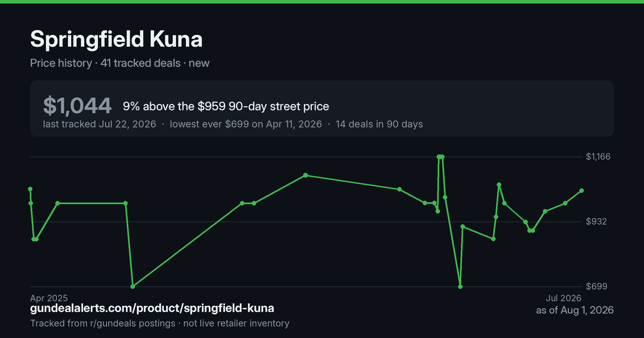Image resolution: width=644 pixels, height=338 pixels.
Task: Click the $699 axis label
Action: (x=597, y=286)
